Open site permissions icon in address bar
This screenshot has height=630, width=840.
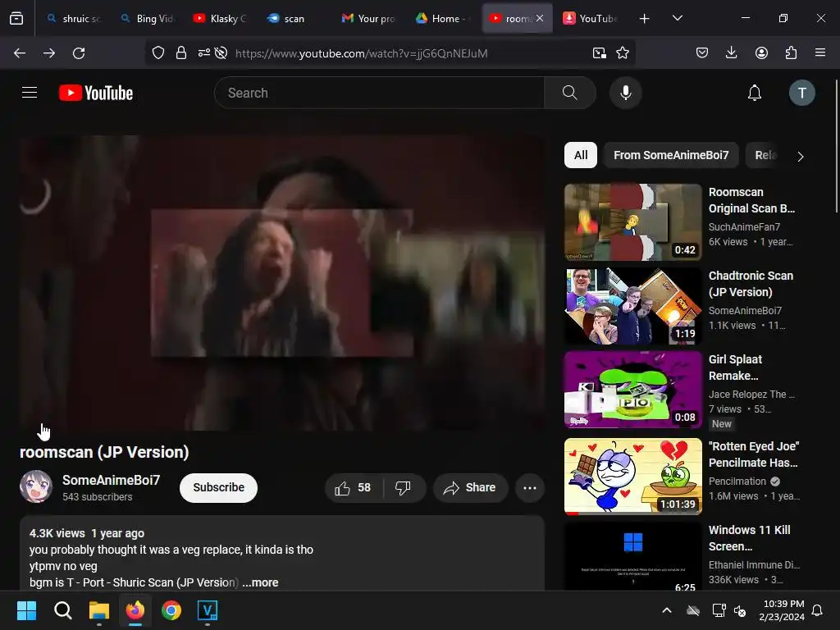[x=203, y=53]
